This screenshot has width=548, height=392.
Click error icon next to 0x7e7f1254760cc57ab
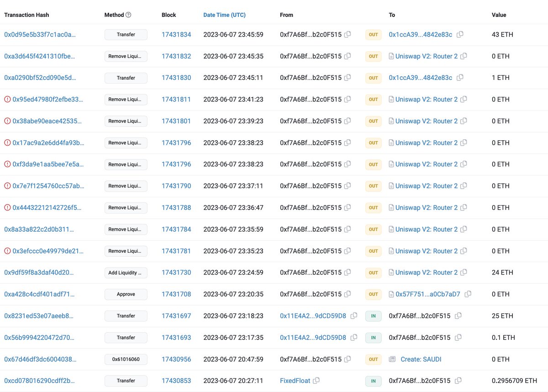pyautogui.click(x=7, y=186)
